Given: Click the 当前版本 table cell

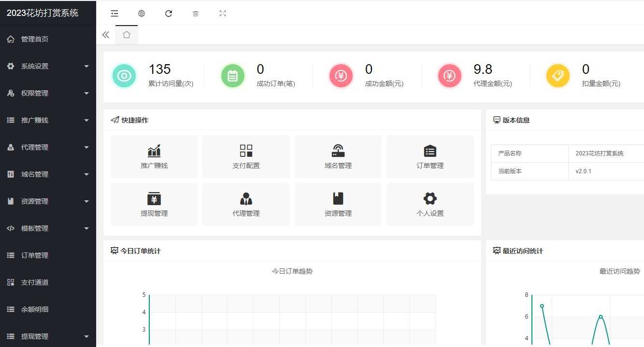Looking at the screenshot, I should (530, 171).
